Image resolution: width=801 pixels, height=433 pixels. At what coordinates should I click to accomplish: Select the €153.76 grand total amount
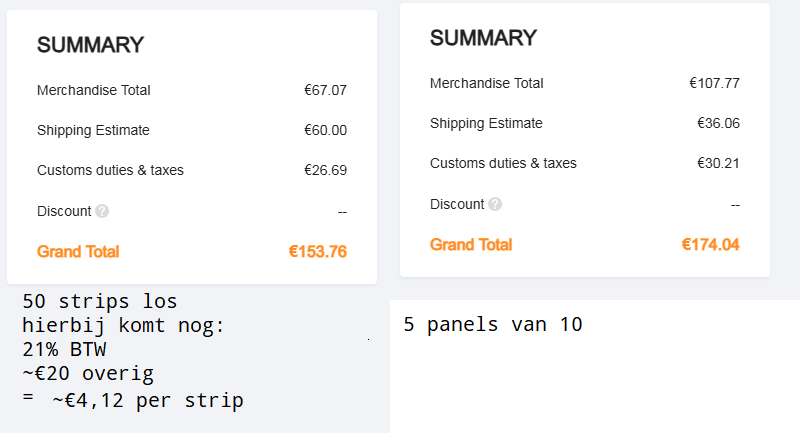click(318, 252)
